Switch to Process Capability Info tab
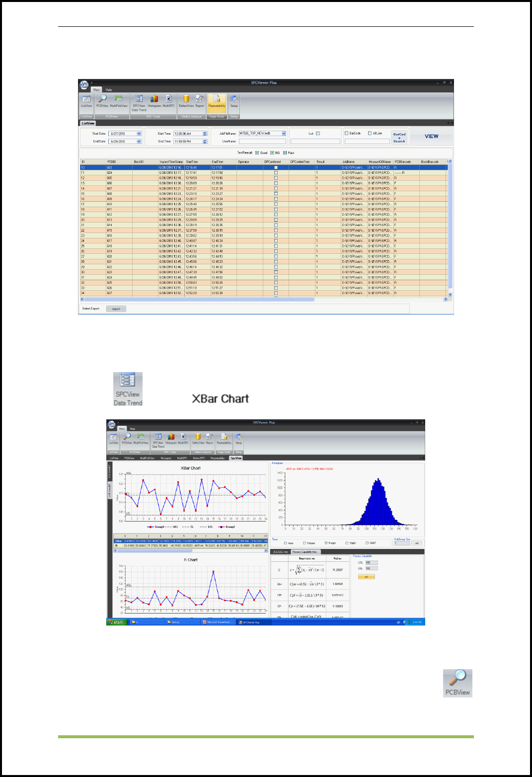Viewport: 532px width, 777px height. [304, 552]
